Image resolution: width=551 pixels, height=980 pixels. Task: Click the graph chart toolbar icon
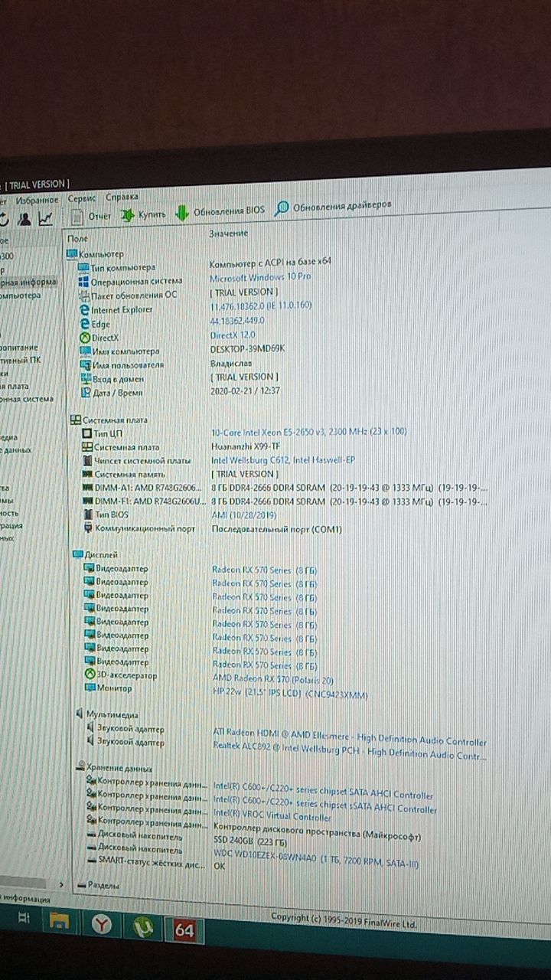coord(46,219)
